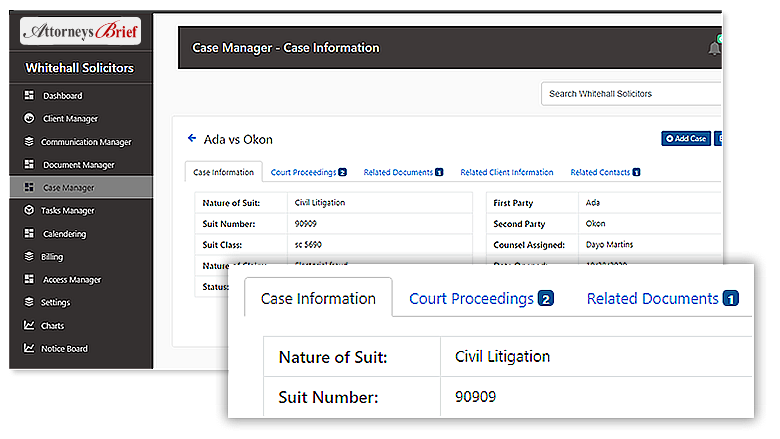Switch to the Court Proceedings tab
Image resolution: width=780 pixels, height=439 pixels.
click(x=308, y=172)
